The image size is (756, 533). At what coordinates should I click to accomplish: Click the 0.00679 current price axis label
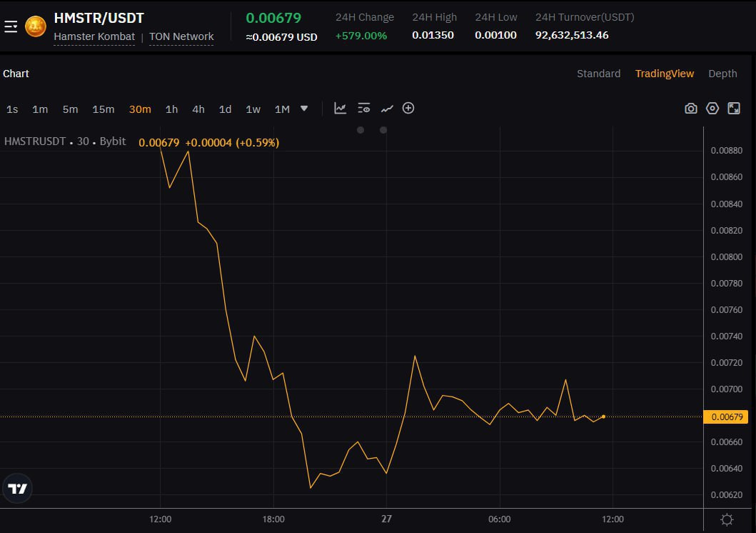point(725,417)
